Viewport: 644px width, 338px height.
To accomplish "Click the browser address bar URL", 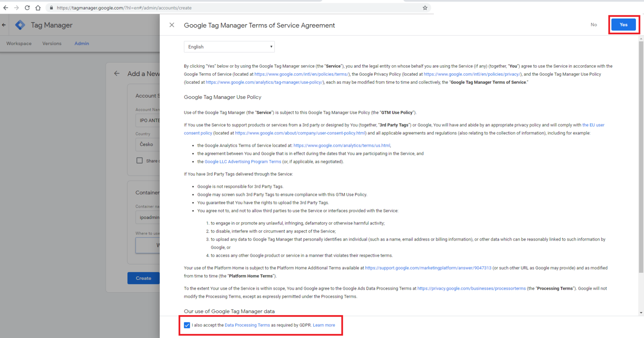I will click(x=124, y=8).
